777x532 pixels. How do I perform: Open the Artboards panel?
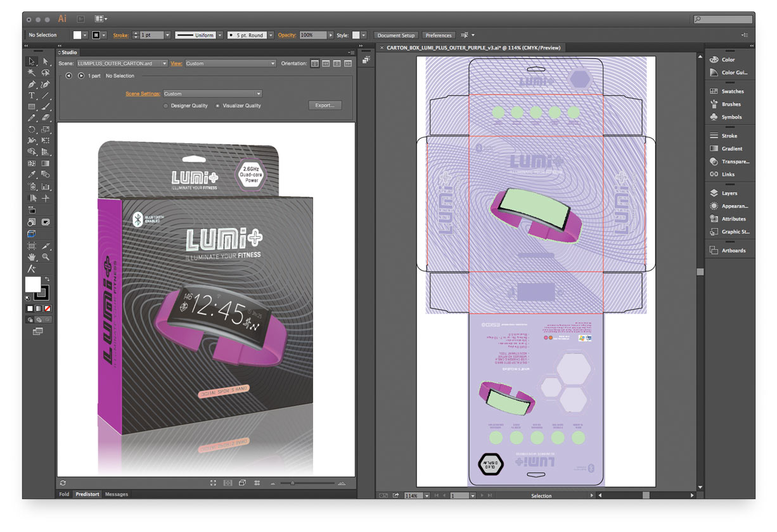pos(733,250)
